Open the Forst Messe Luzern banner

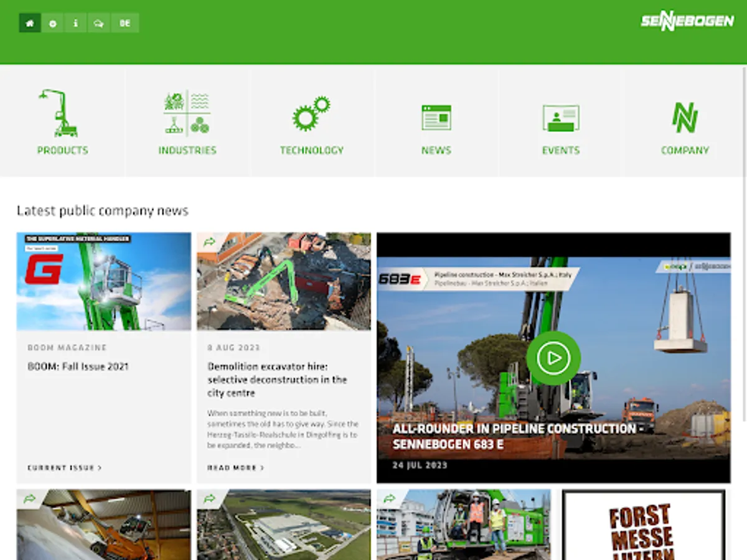click(644, 525)
